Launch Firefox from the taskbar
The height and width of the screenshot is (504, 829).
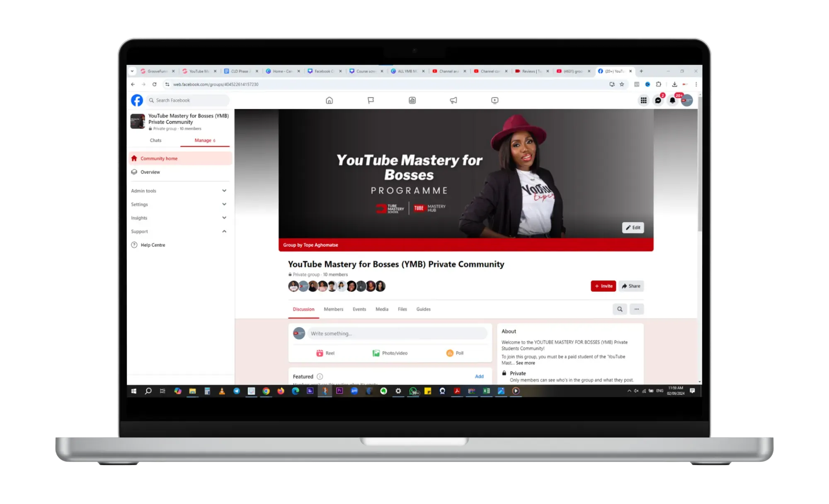click(281, 391)
